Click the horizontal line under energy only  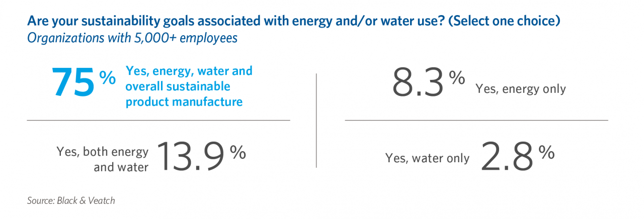click(476, 120)
